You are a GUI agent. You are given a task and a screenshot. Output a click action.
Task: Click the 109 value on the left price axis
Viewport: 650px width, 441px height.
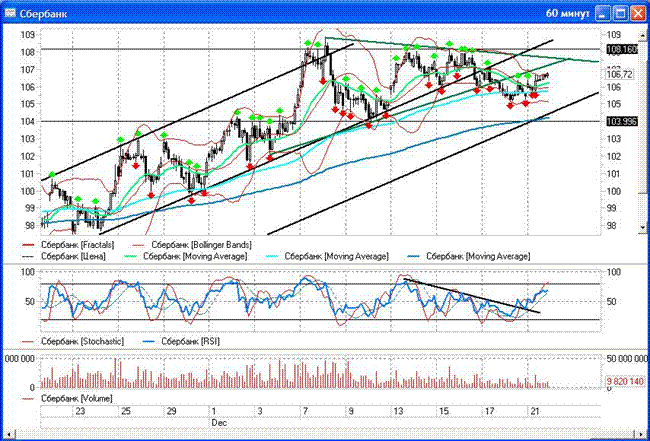pos(28,34)
